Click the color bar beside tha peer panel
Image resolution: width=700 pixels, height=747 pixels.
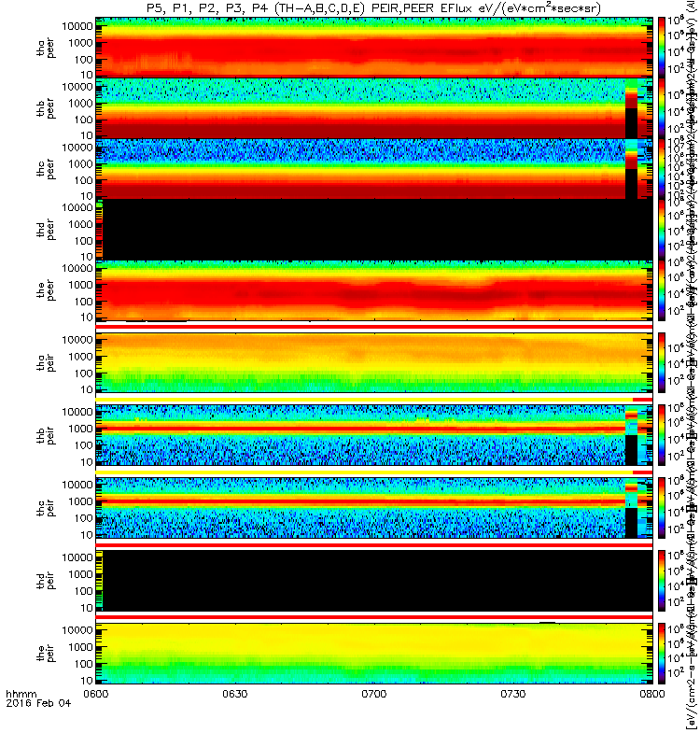point(662,48)
